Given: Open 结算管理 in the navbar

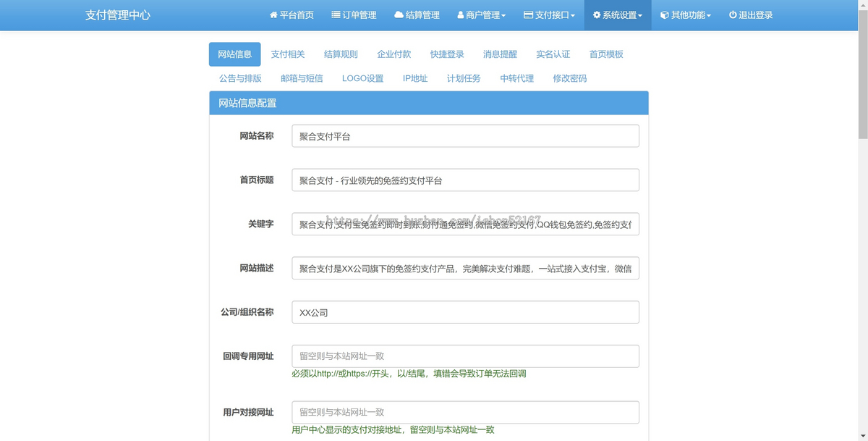Looking at the screenshot, I should tap(417, 15).
